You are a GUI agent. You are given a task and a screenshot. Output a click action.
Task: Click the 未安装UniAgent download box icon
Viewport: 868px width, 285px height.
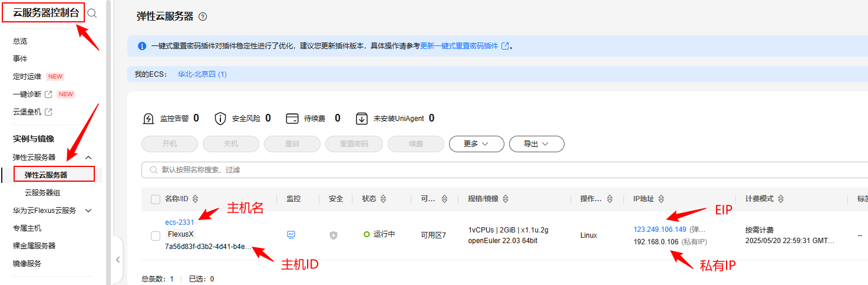tap(362, 119)
